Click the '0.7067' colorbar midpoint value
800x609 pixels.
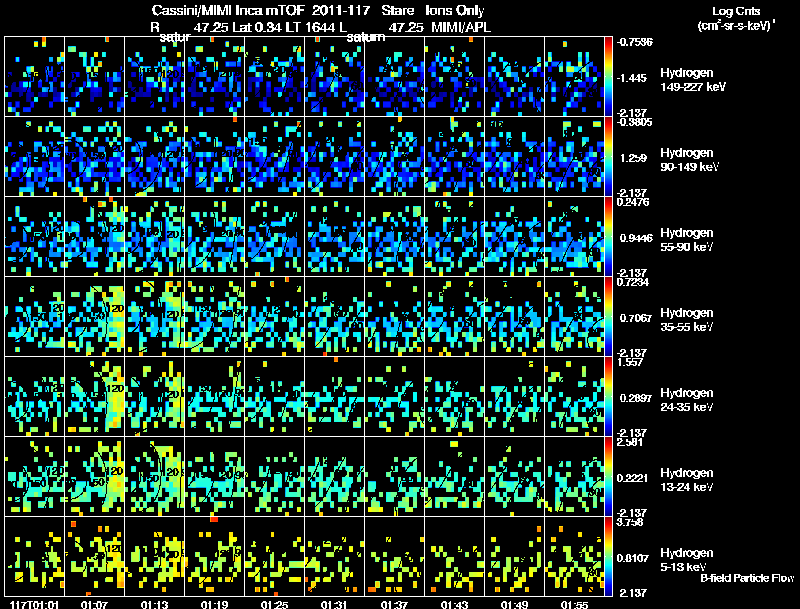point(635,318)
